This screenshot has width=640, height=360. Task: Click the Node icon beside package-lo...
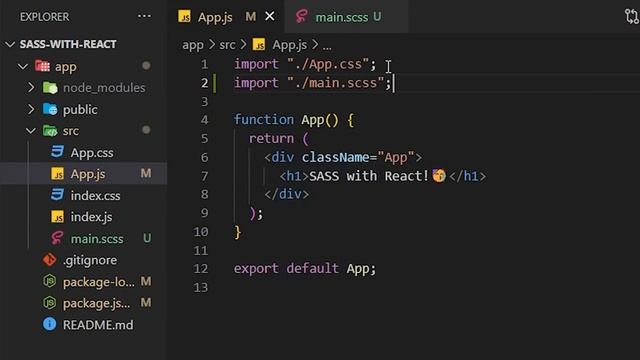[x=49, y=281]
